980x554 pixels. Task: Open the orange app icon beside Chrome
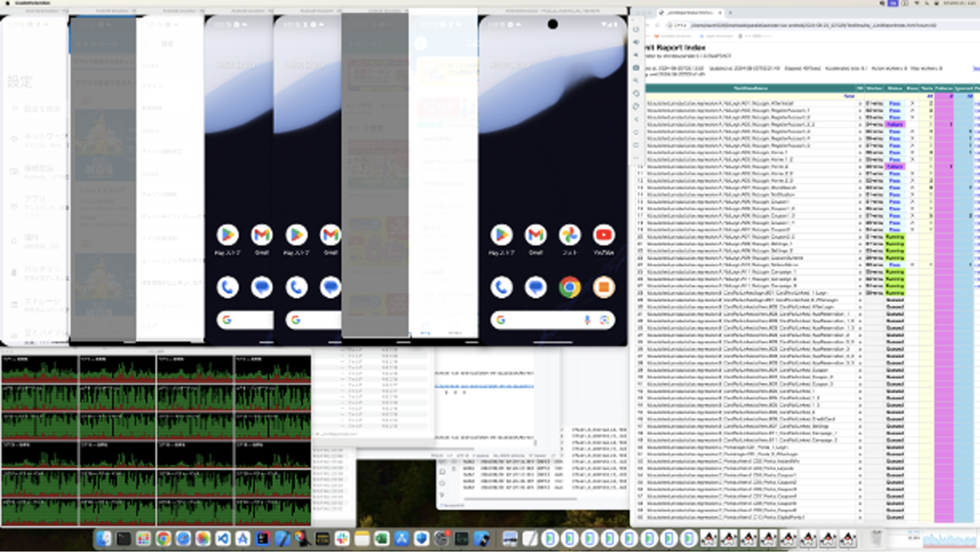[x=604, y=287]
